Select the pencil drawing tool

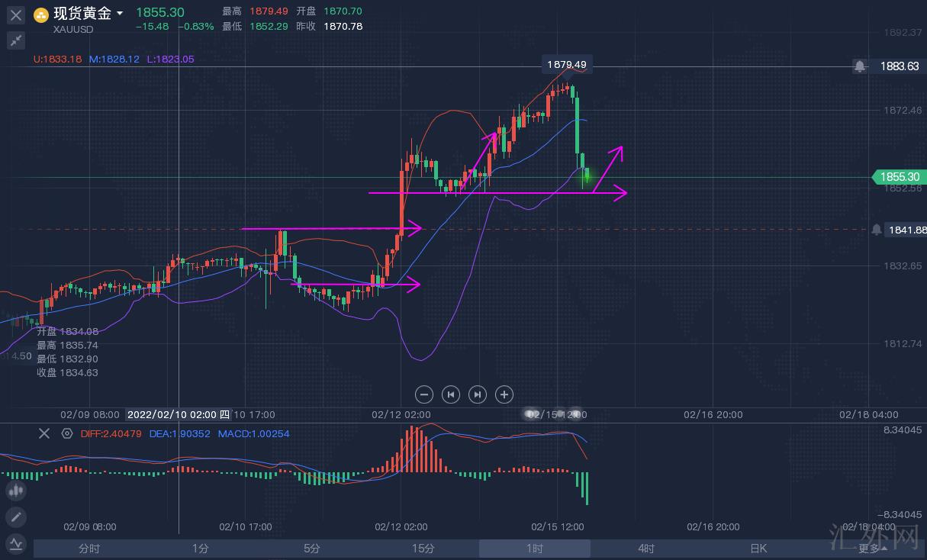click(15, 517)
